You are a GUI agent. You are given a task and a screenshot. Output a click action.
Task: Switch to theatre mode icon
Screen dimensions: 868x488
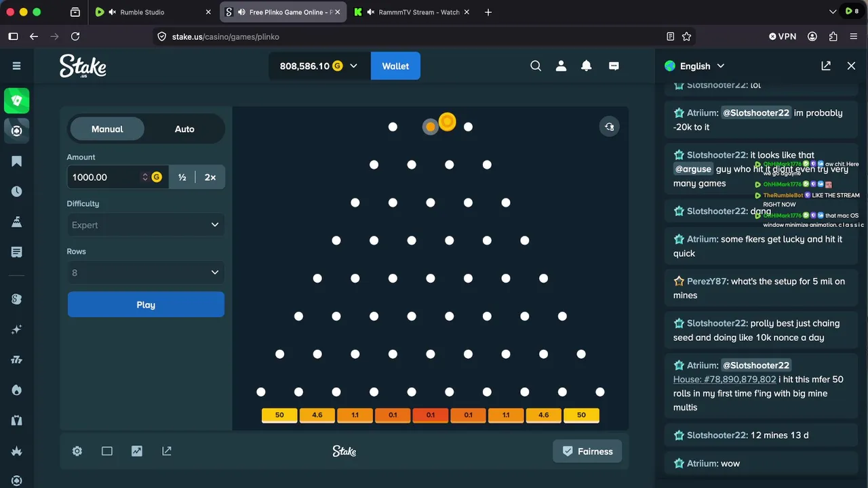click(x=107, y=451)
